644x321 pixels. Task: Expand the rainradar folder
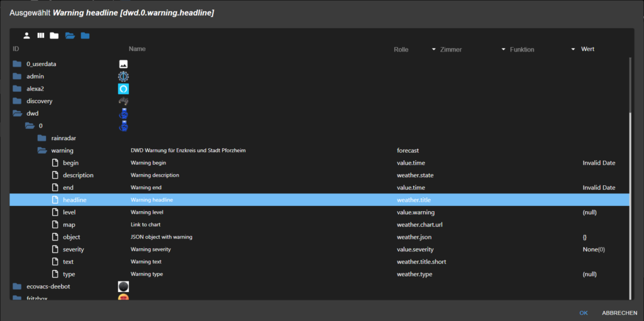pos(42,138)
